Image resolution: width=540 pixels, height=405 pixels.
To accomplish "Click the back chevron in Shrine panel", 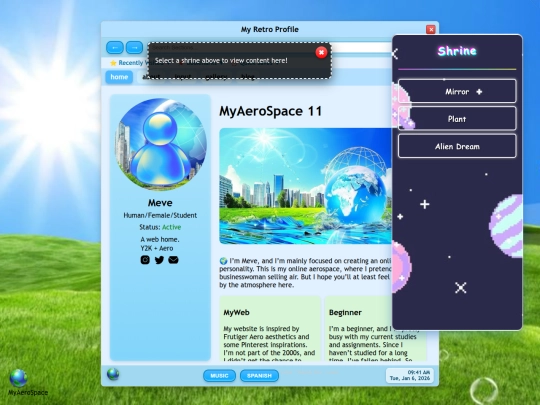I will pos(395,53).
